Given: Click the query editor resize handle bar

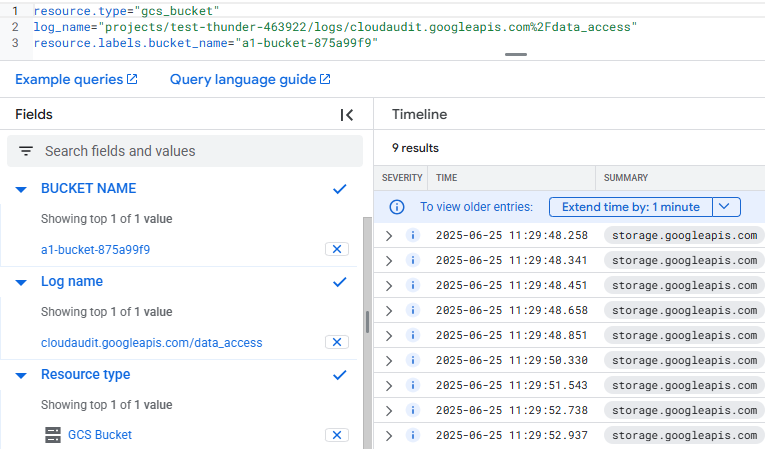Looking at the screenshot, I should [x=516, y=54].
